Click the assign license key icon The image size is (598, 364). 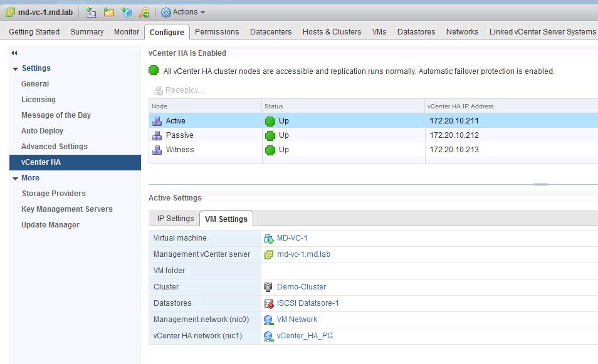point(144,12)
